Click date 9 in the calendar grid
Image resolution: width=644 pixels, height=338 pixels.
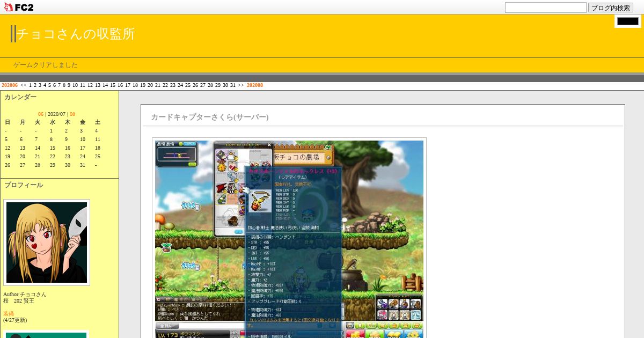coord(67,139)
